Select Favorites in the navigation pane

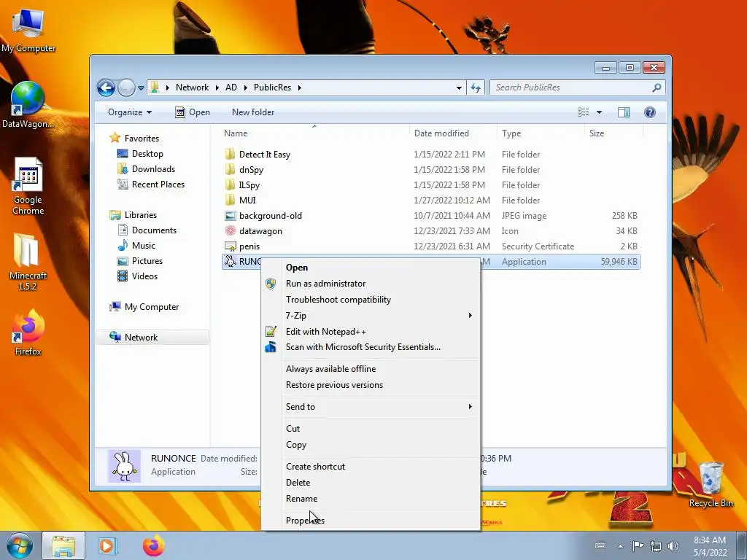tap(142, 138)
